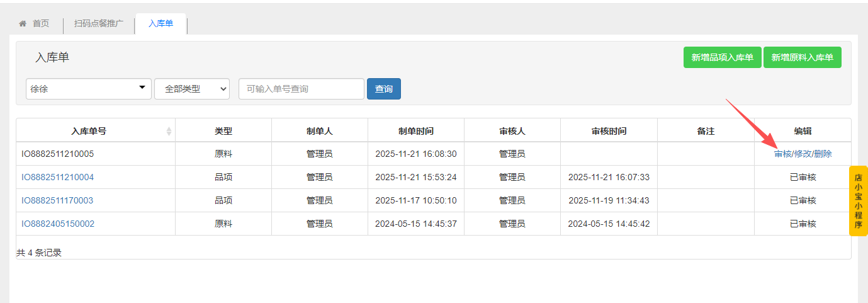Open the 徐徐 store dropdown

[89, 89]
